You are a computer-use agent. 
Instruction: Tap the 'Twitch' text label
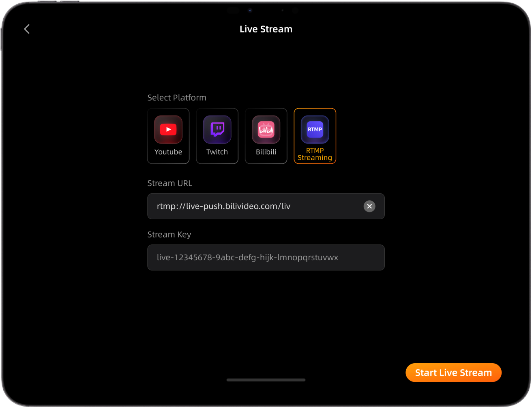(217, 152)
